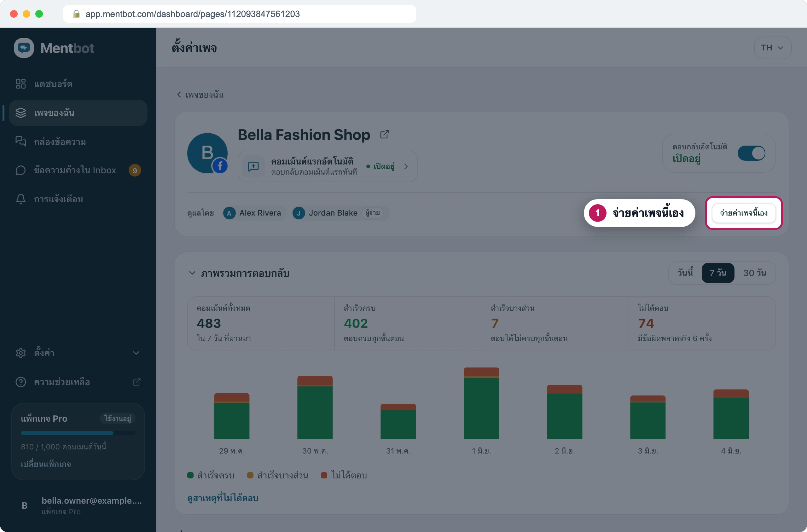Click the 1 มิ.ย. bar in the chart
Screen dimensions: 807x532
(x=481, y=403)
